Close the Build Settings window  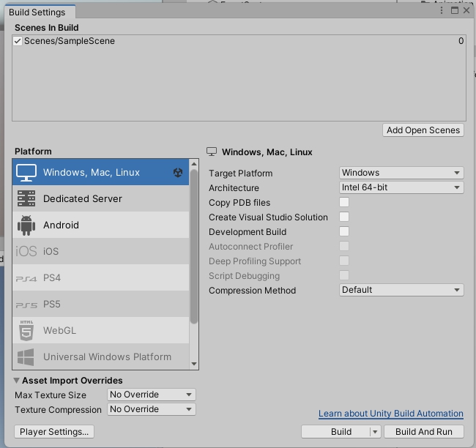(x=466, y=11)
